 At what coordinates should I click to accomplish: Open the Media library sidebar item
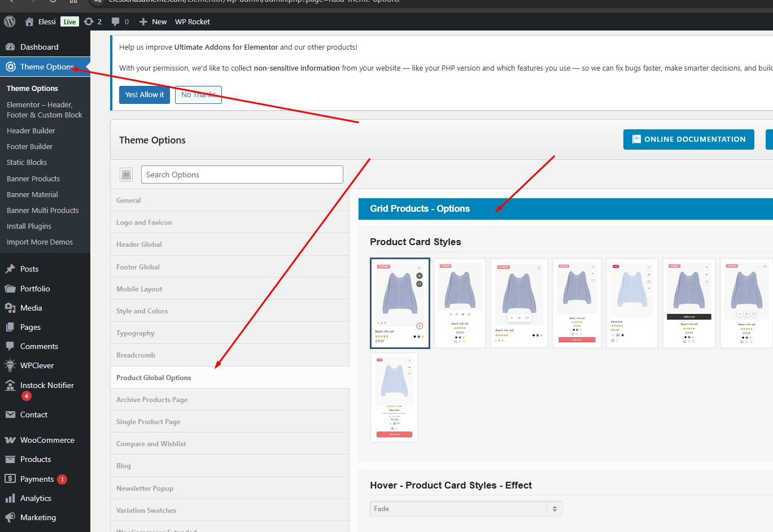tap(31, 308)
